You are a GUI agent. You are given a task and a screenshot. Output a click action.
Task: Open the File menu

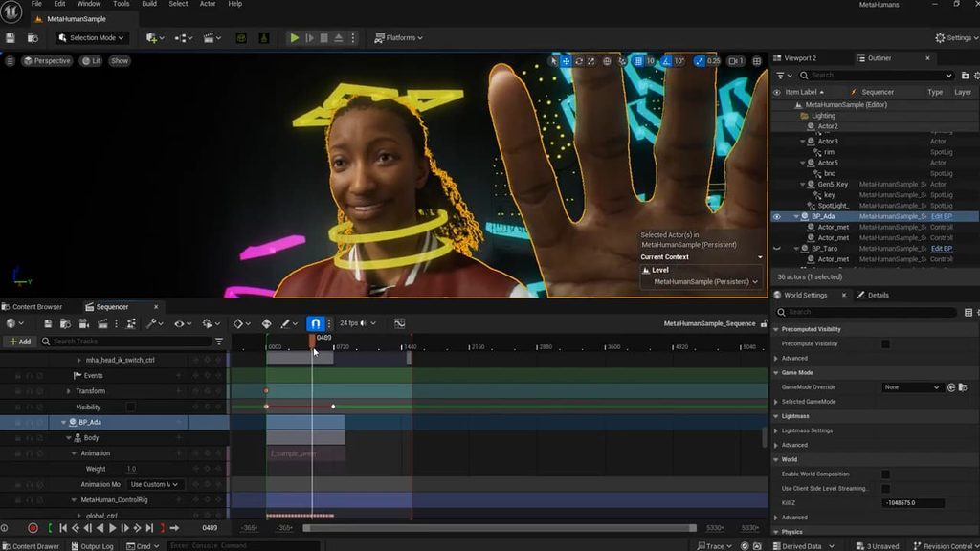point(37,4)
